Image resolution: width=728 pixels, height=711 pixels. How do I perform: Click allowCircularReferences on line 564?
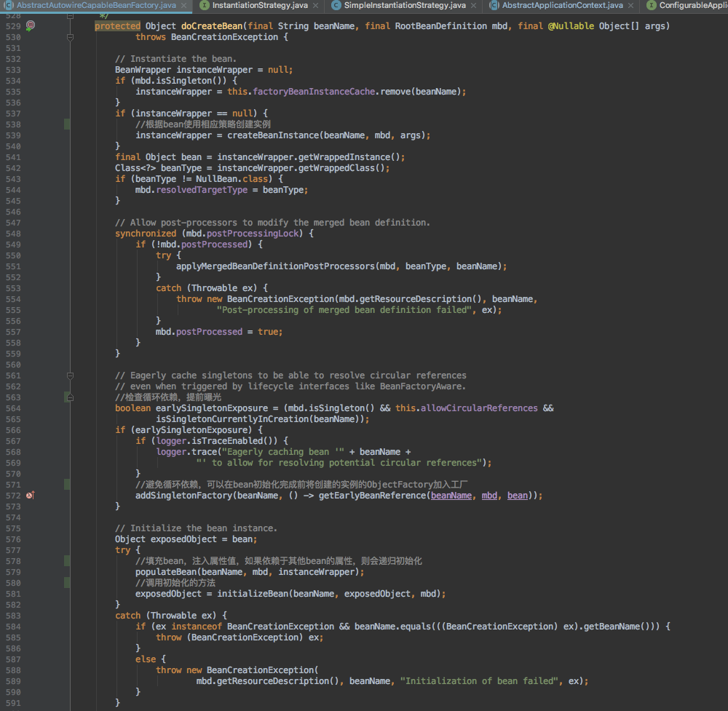[x=479, y=408]
